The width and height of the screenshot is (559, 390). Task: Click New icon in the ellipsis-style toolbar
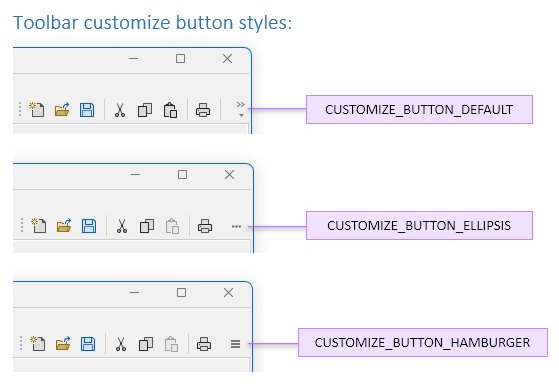39,226
